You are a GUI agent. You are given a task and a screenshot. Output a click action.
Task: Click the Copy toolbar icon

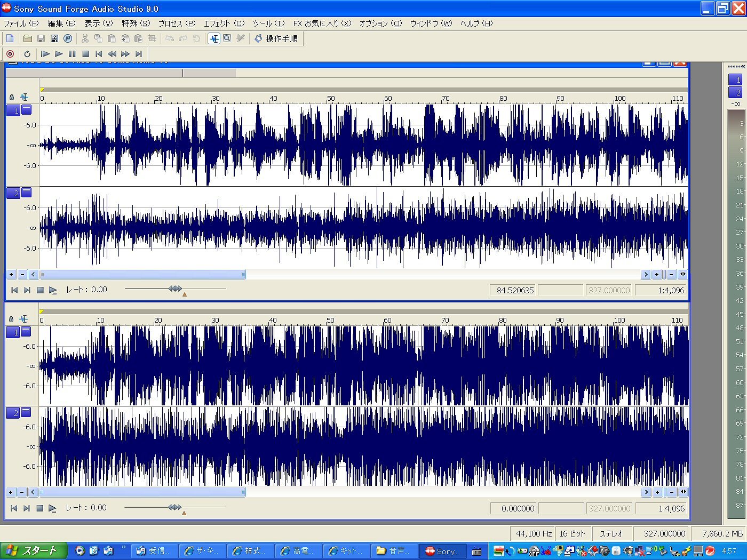(x=98, y=38)
